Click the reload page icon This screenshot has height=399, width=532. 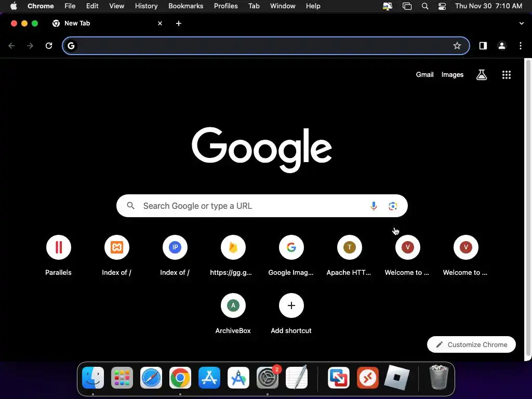point(49,46)
